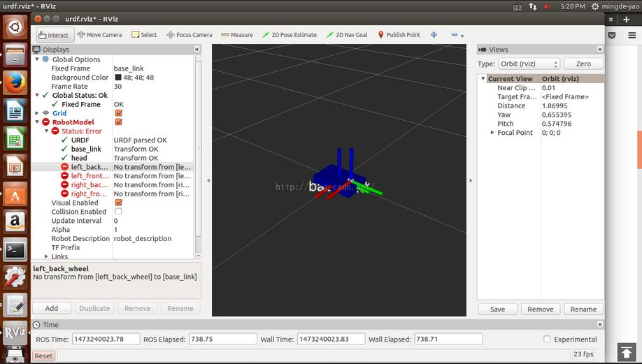Click the muted volume indicator
642x364 pixels.
[x=548, y=6]
